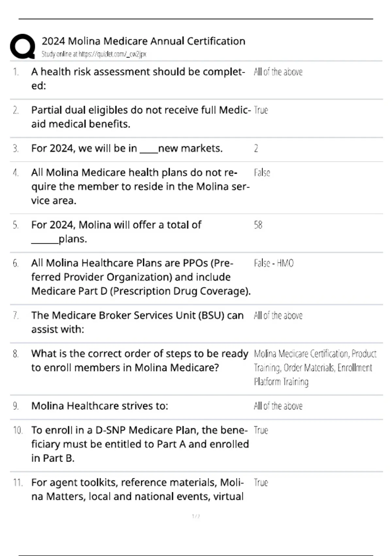Click the answer '2' for new markets
This screenshot has width=392, height=556.
[x=256, y=148]
